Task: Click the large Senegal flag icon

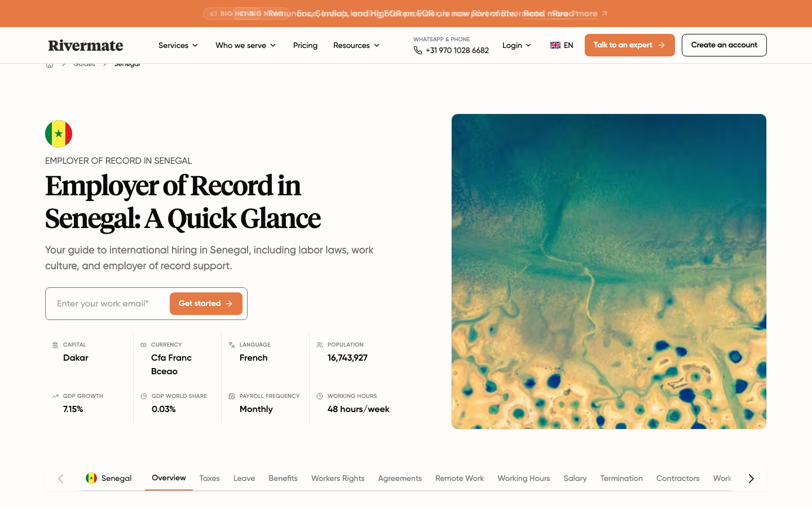Action: [59, 134]
